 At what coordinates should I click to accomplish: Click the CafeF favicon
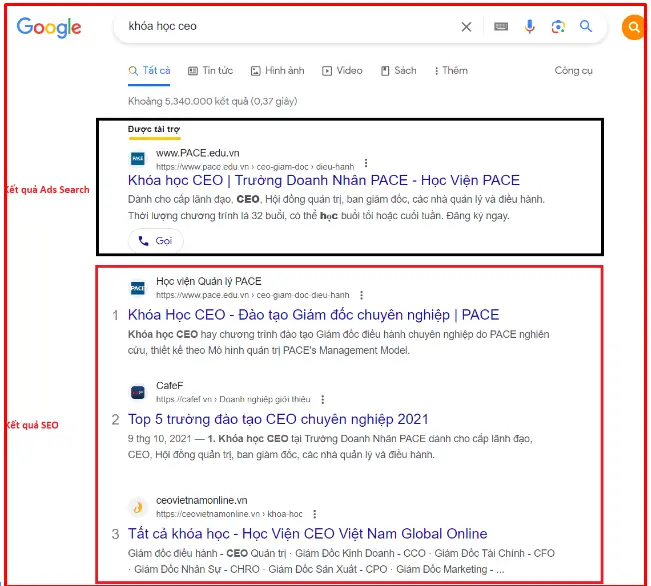pos(137,392)
